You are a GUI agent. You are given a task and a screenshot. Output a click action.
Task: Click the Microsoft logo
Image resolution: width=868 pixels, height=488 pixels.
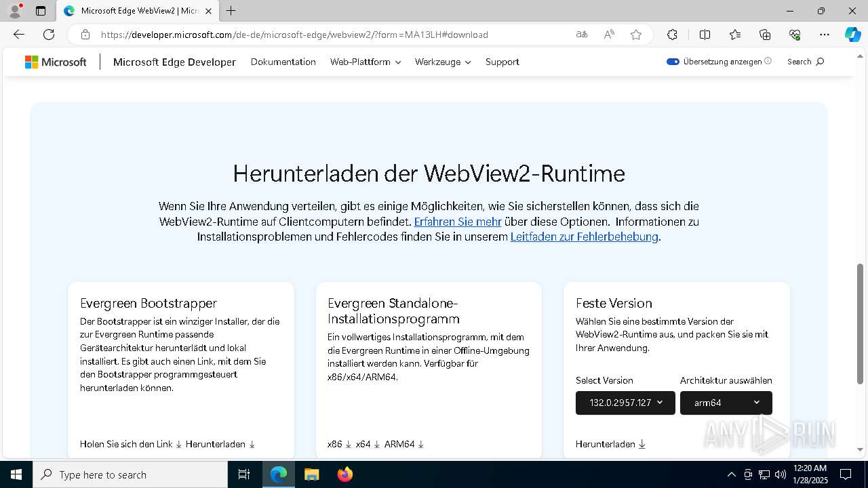(56, 62)
